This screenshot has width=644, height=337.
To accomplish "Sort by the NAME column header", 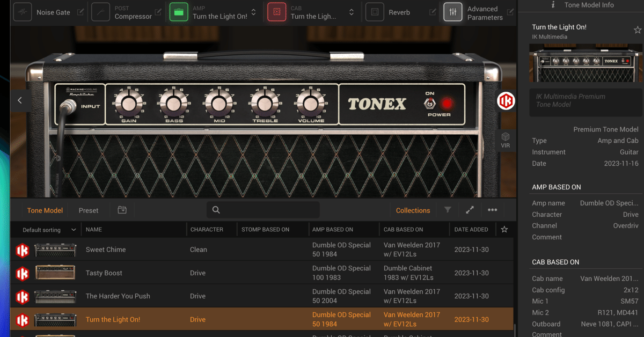I will [94, 230].
